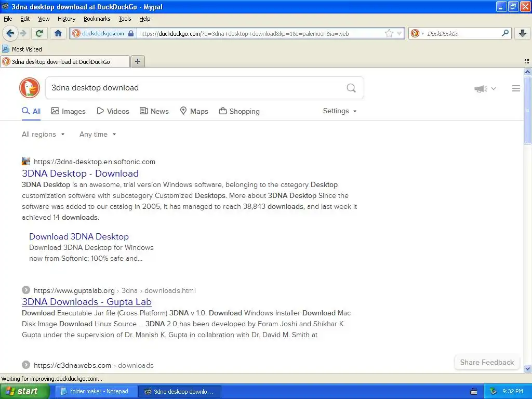Open the Downloads arrow button

click(523, 33)
